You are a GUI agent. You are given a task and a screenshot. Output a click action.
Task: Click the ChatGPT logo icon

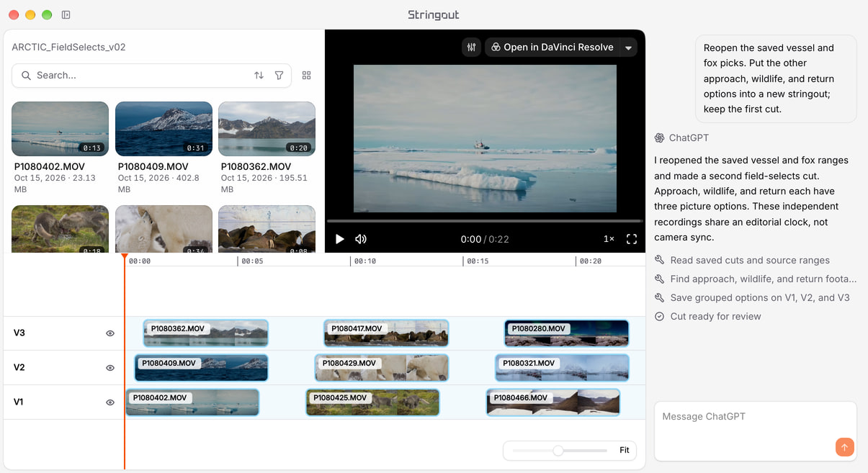659,138
